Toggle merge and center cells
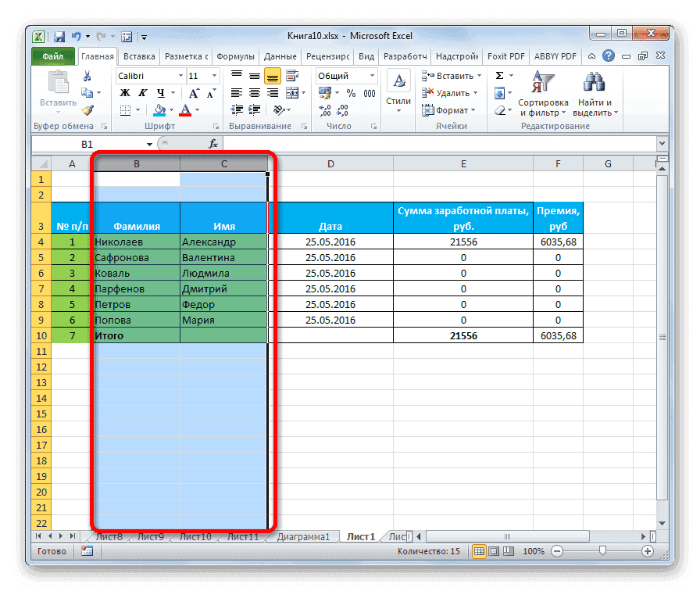700x591 pixels. 293,94
